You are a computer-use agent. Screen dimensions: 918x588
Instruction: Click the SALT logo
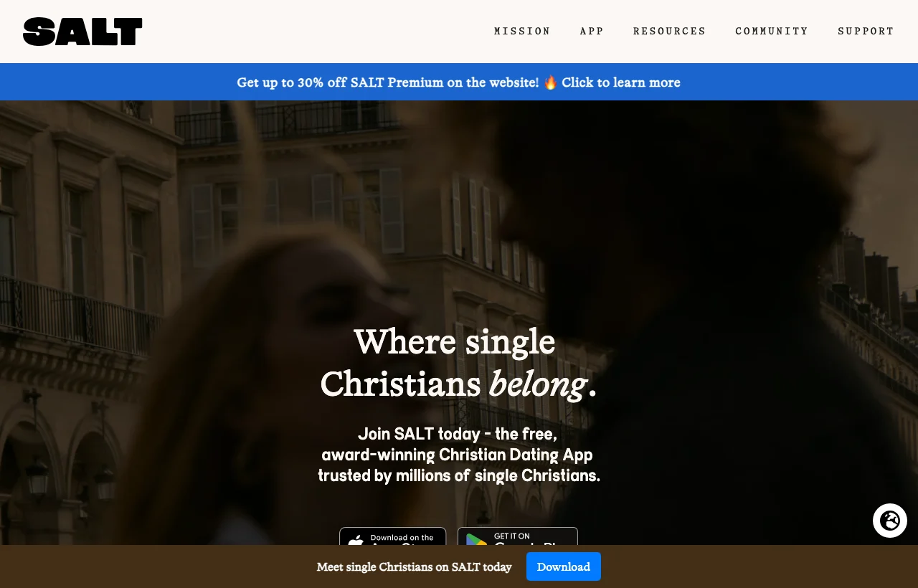pos(82,32)
